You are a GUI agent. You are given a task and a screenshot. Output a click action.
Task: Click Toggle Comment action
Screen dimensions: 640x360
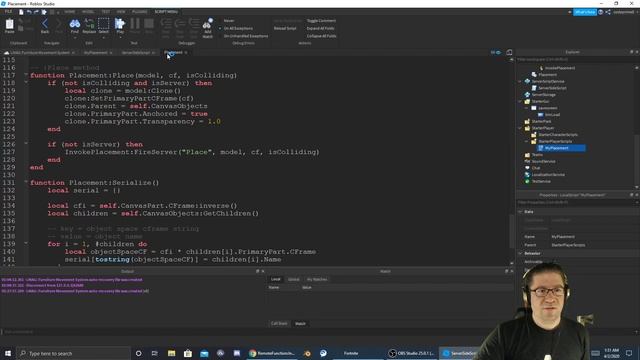[321, 20]
